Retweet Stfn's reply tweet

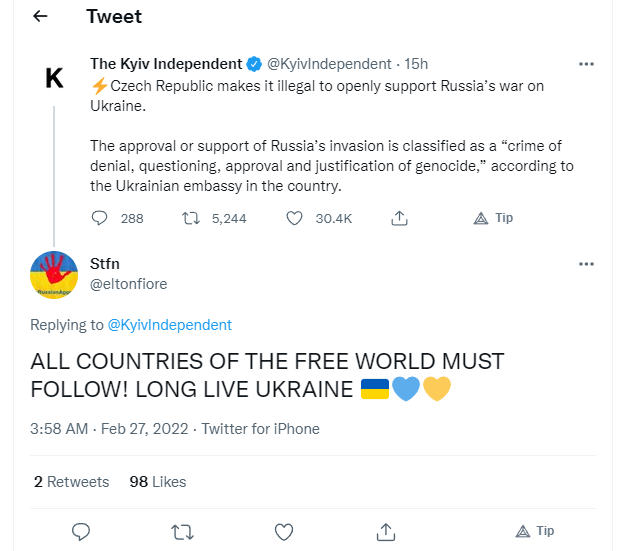183,531
